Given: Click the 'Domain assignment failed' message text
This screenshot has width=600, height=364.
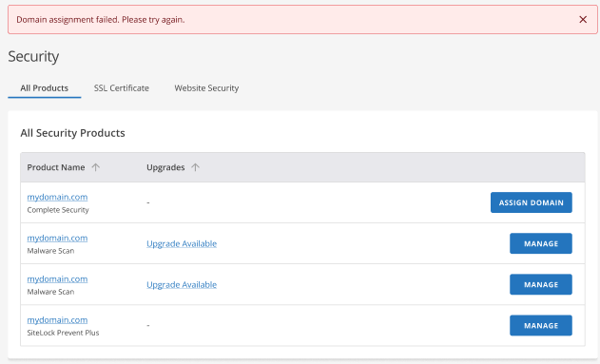Looking at the screenshot, I should (100, 20).
